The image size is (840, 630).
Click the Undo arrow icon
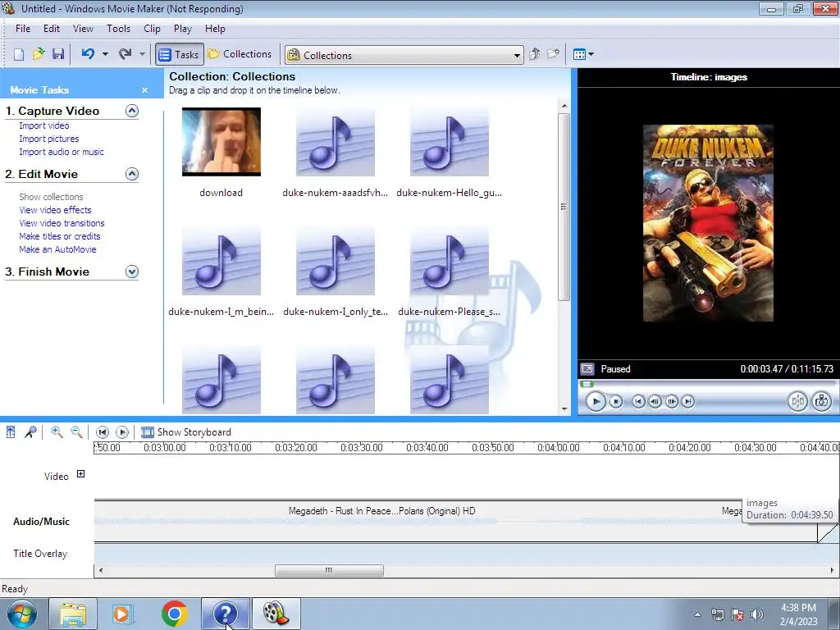pos(88,54)
